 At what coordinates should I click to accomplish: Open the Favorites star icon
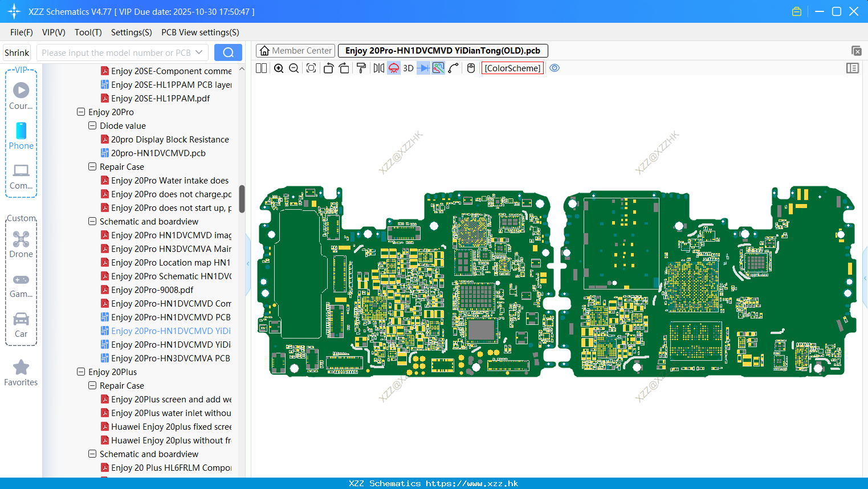pyautogui.click(x=21, y=373)
